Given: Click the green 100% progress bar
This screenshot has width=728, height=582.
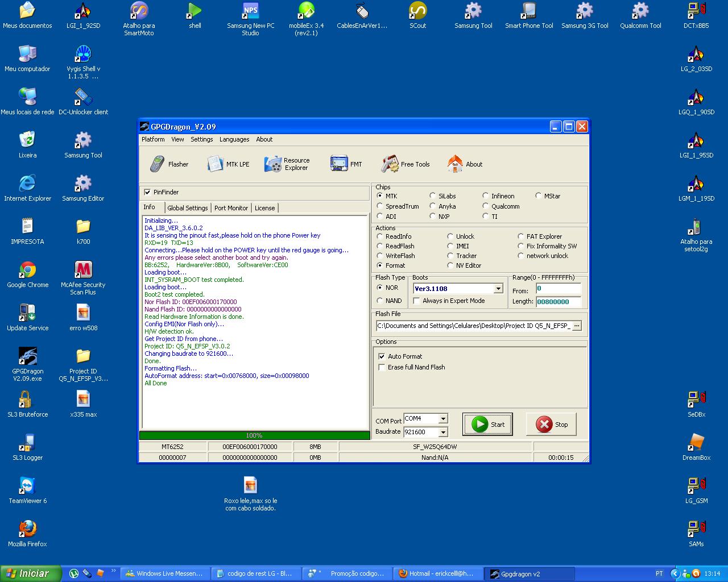Looking at the screenshot, I should pos(254,435).
